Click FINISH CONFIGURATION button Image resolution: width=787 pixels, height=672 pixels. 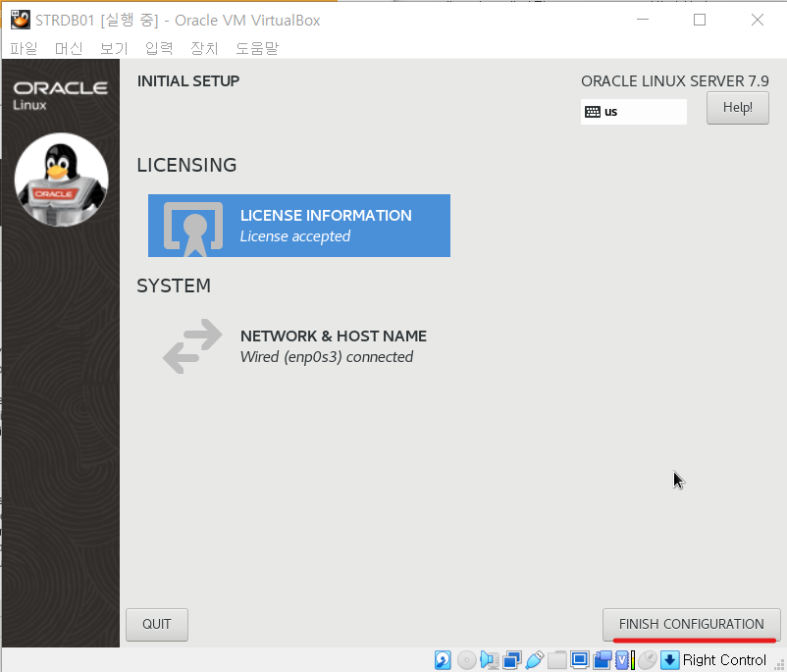(691, 624)
